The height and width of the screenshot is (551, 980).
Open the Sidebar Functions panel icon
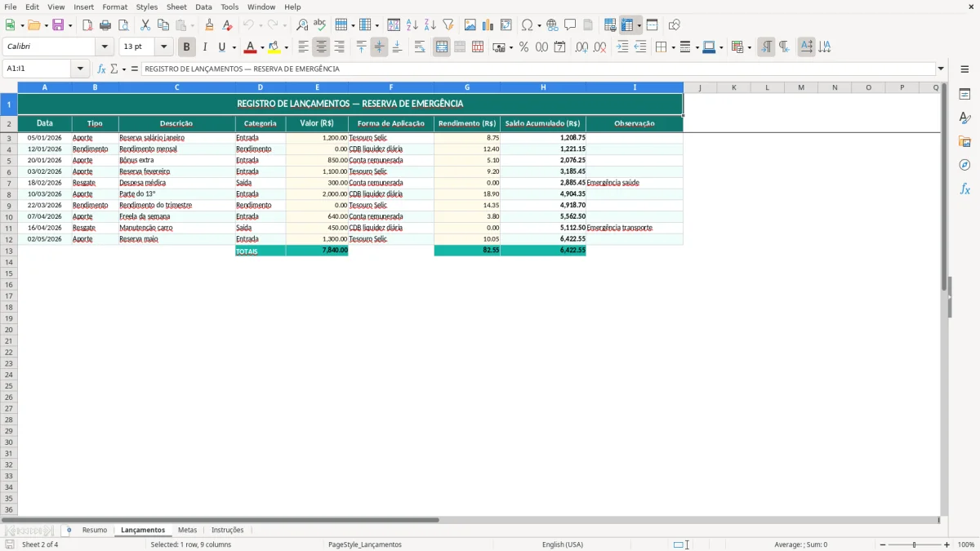tap(964, 189)
